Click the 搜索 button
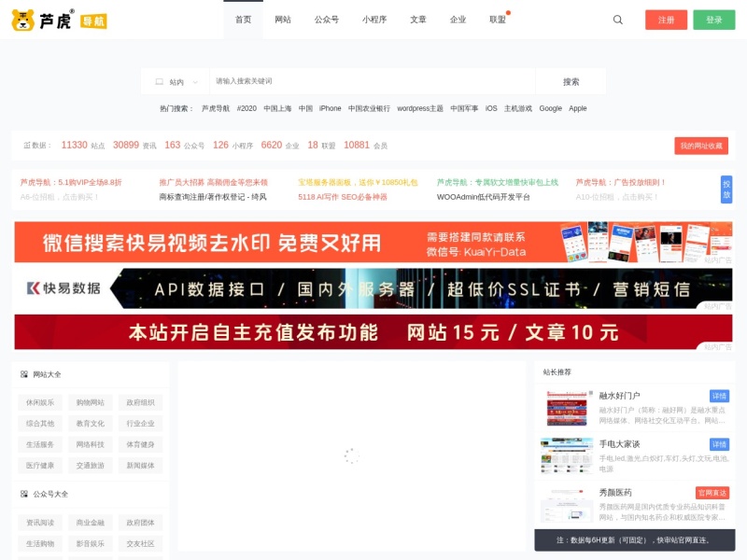Viewport: 747px width, 560px height. tap(571, 82)
